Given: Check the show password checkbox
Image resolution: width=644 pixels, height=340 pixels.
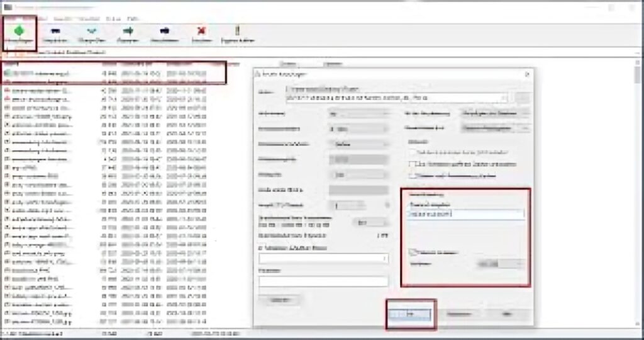Looking at the screenshot, I should click(x=413, y=252).
